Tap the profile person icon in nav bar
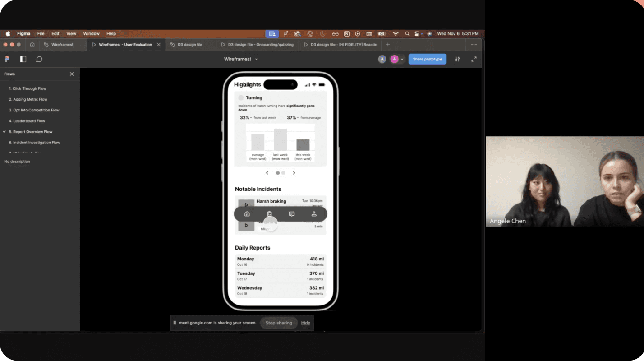The width and height of the screenshot is (644, 361). pyautogui.click(x=314, y=214)
